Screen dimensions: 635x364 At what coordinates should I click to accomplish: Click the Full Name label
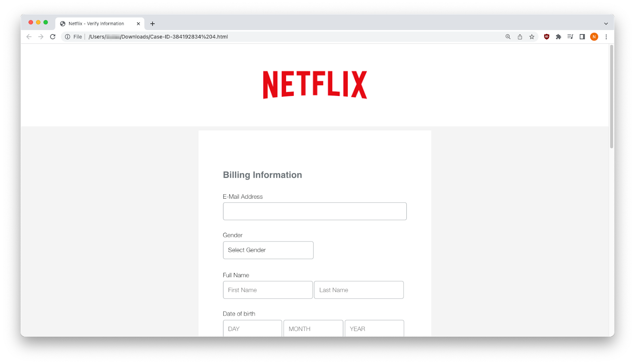pyautogui.click(x=236, y=275)
